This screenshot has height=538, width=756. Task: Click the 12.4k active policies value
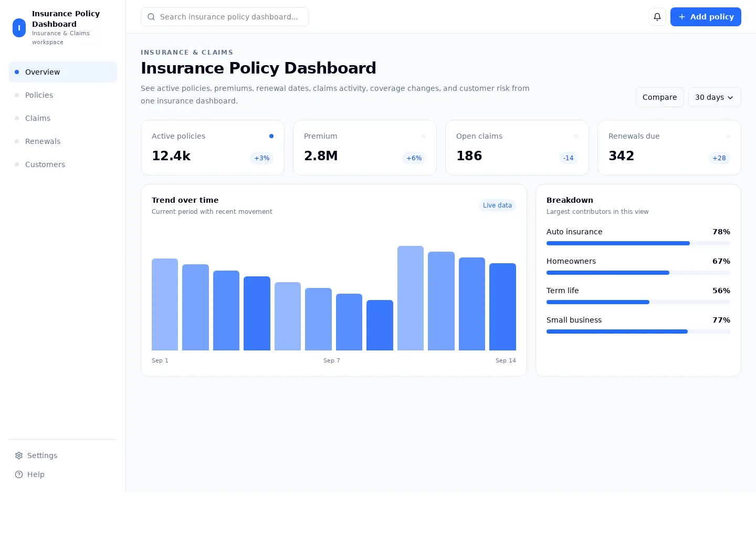click(171, 156)
